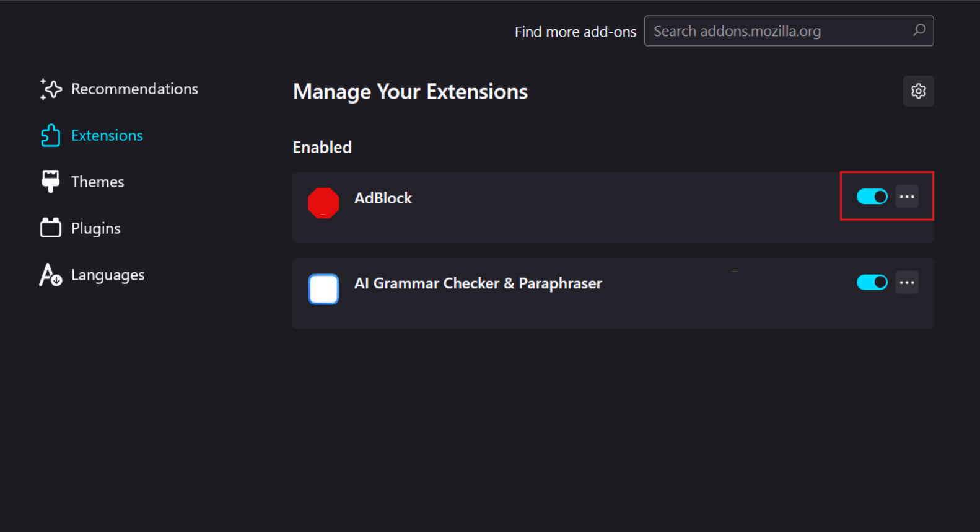The image size is (980, 532).
Task: Click the Plugins sidebar icon
Action: pos(50,228)
